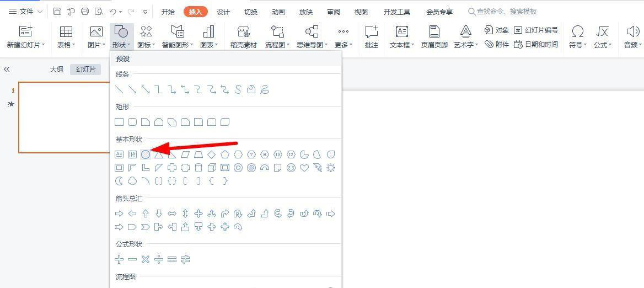This screenshot has height=288, width=644.
Task: Open the 更多 options button
Action: click(343, 36)
